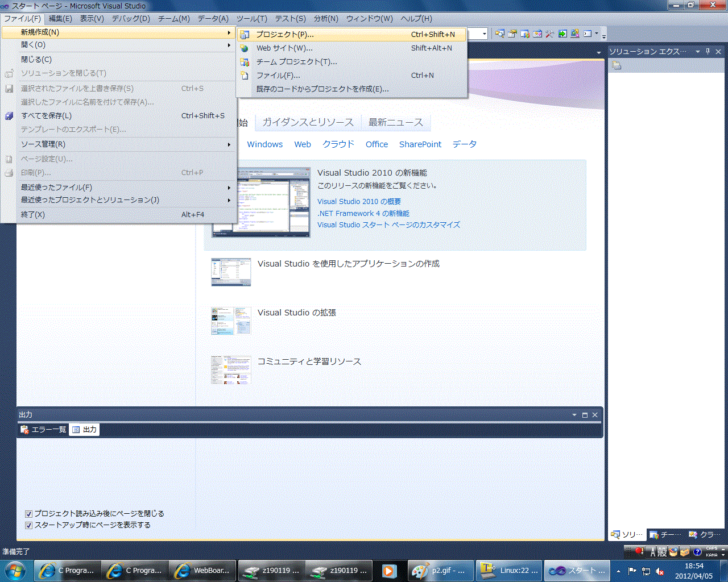Image resolution: width=728 pixels, height=582 pixels.
Task: Click the globe icon beside Web サイト(W)...
Action: [245, 48]
